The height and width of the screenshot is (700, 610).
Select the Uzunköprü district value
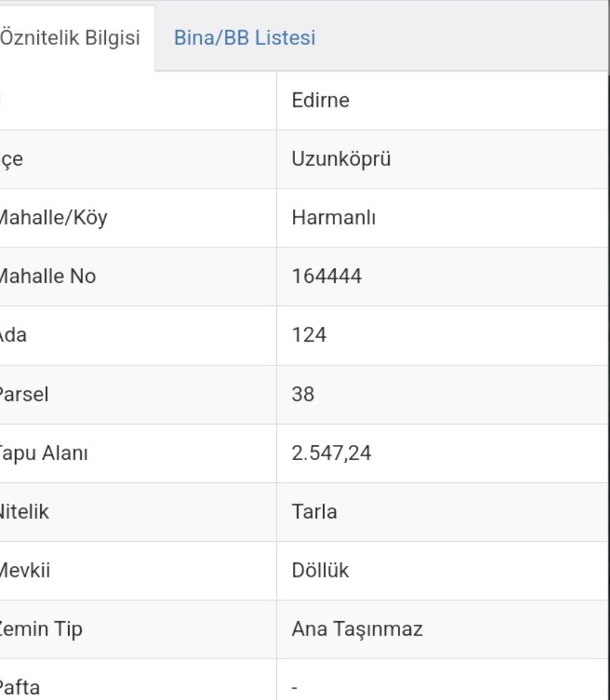[341, 159]
